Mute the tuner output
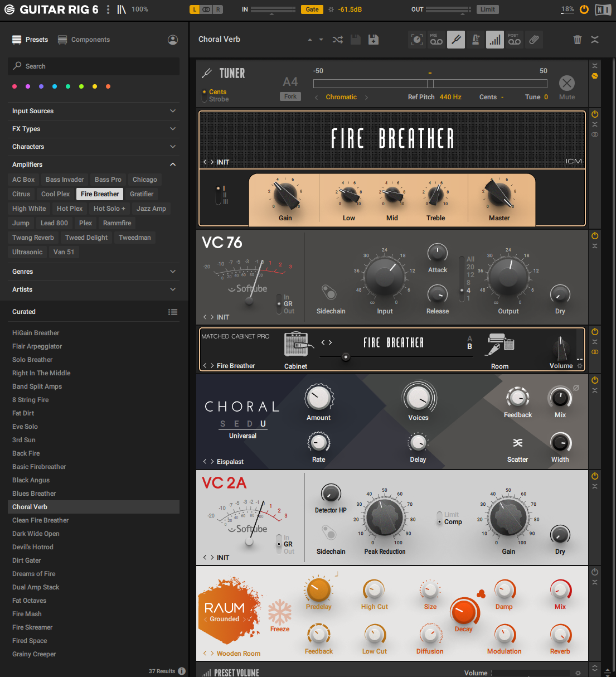 click(x=566, y=84)
